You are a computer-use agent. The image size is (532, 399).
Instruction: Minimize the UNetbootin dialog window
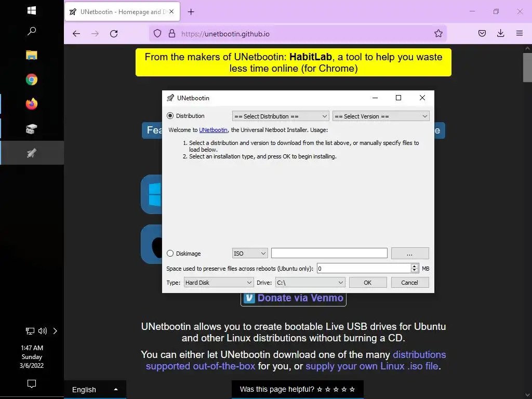click(375, 98)
